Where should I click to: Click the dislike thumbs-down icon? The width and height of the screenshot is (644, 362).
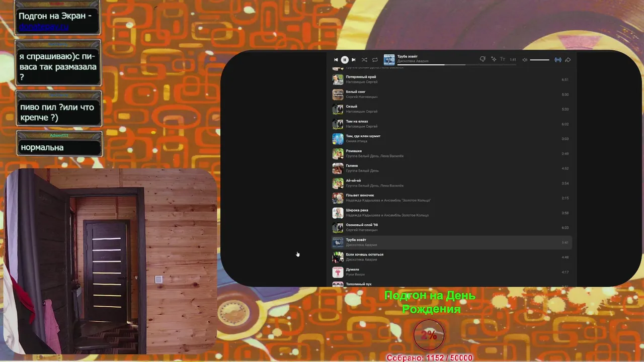pos(482,59)
